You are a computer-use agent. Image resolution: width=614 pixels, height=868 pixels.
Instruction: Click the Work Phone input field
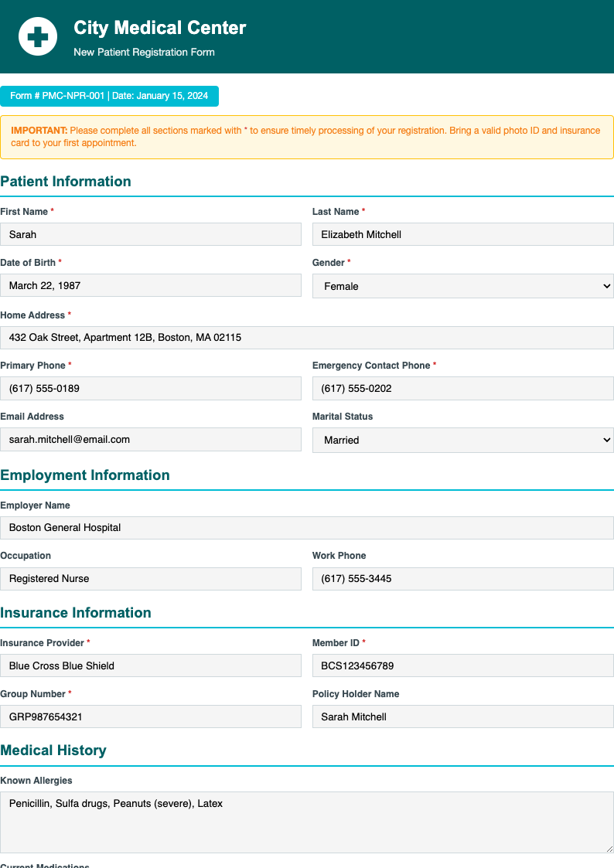coord(462,578)
